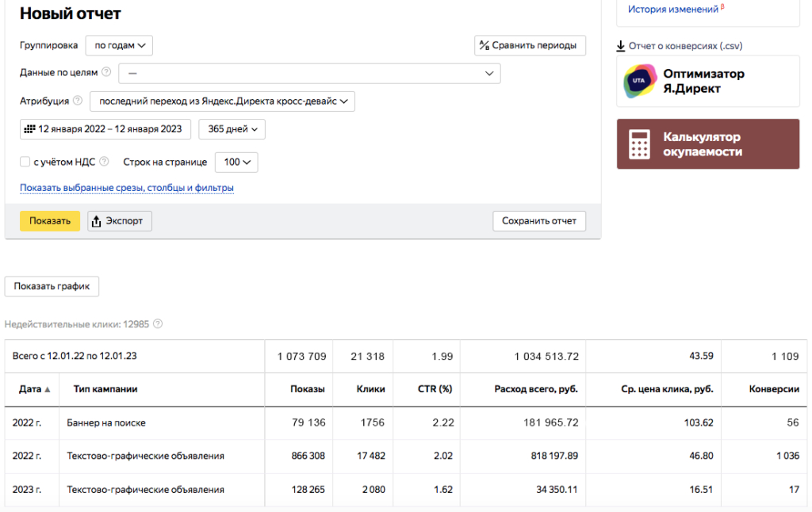812x512 pixels.
Task: Click the Показать yellow button
Action: 50,221
